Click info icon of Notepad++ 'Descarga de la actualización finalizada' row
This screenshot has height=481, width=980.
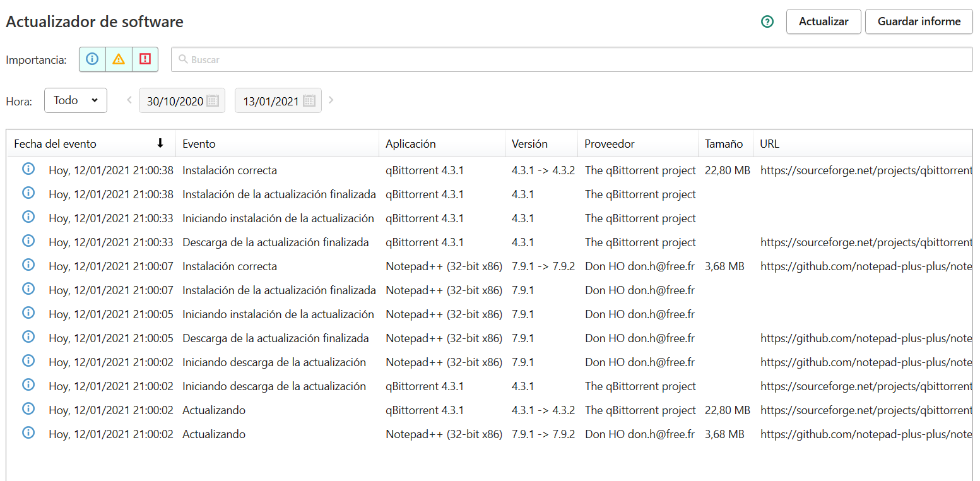point(28,336)
